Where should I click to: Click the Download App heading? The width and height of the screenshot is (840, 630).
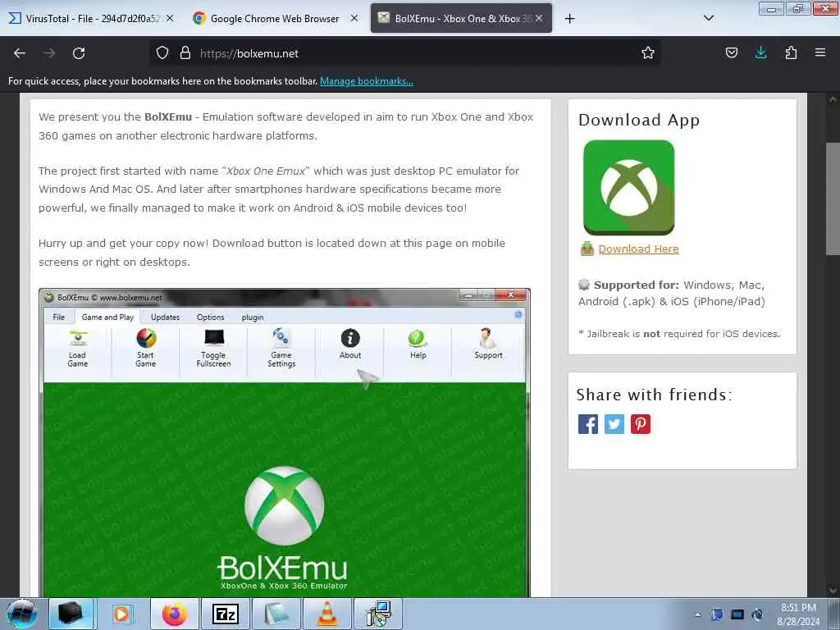pos(639,120)
